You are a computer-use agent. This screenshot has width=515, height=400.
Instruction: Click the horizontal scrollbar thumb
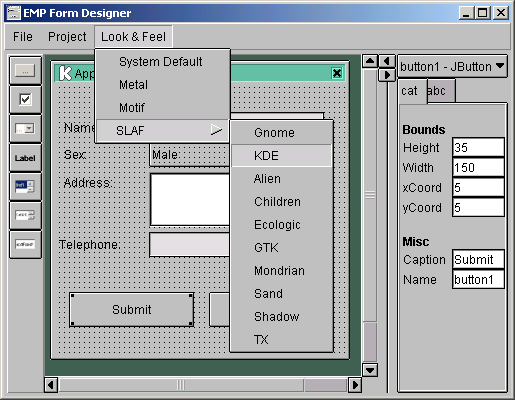(x=181, y=385)
